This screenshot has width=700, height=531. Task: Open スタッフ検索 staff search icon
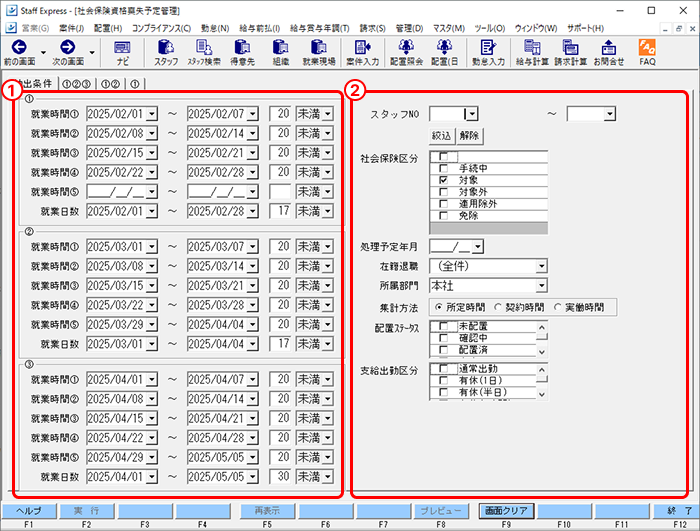(204, 53)
